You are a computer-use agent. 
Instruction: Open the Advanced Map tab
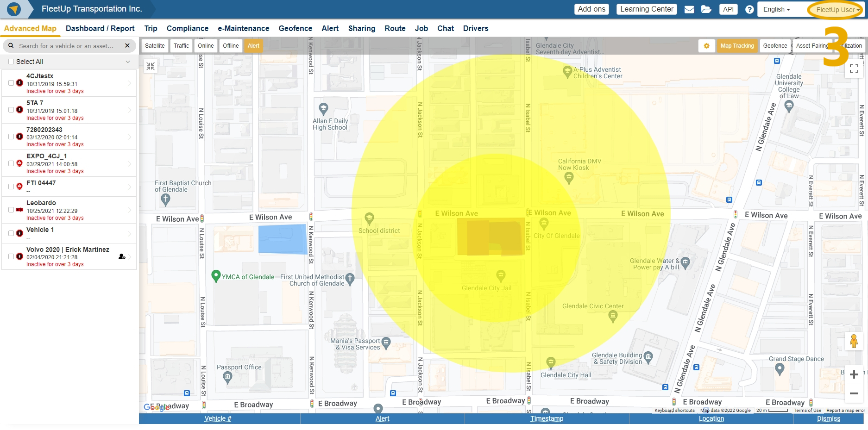tap(30, 28)
